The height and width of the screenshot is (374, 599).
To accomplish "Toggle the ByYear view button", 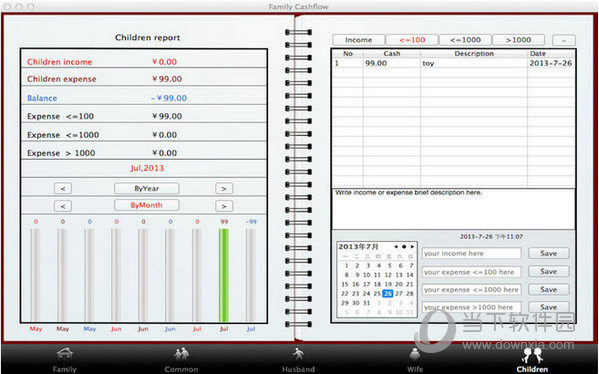I will coord(146,188).
